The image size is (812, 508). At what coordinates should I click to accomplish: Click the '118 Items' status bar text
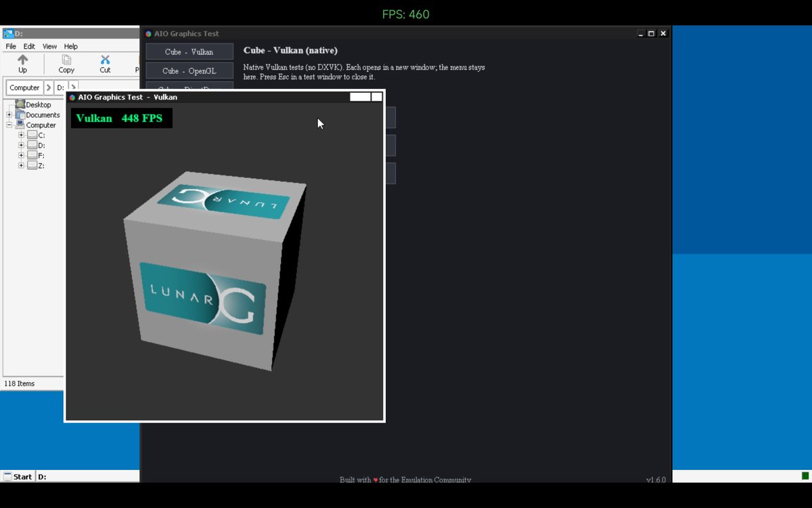click(x=20, y=383)
